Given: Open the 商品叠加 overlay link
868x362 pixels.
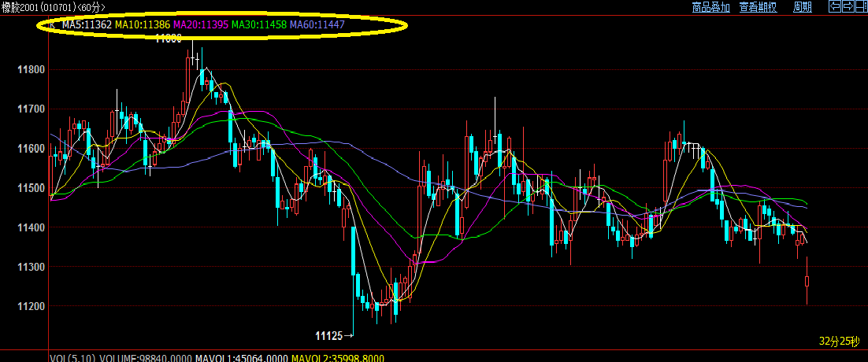Looking at the screenshot, I should point(710,8).
